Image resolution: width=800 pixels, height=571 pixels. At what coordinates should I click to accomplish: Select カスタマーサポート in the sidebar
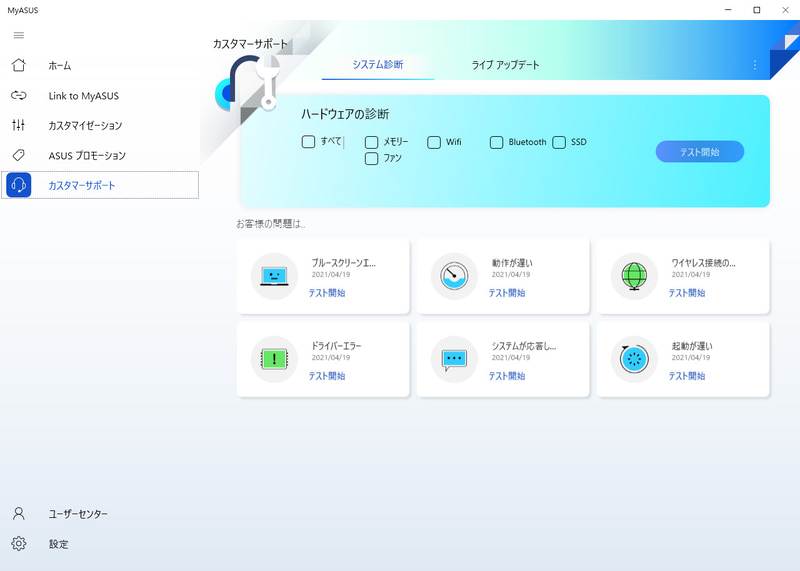[100, 185]
